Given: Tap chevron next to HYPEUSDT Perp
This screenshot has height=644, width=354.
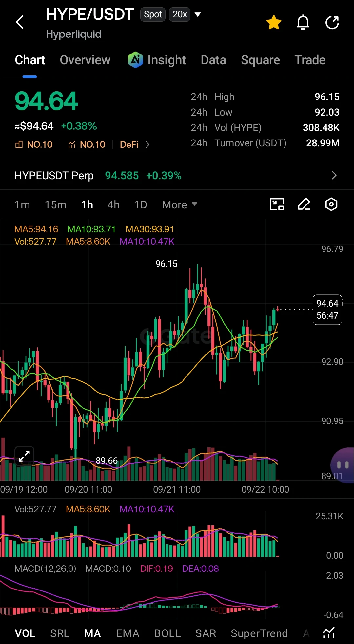Looking at the screenshot, I should point(334,175).
